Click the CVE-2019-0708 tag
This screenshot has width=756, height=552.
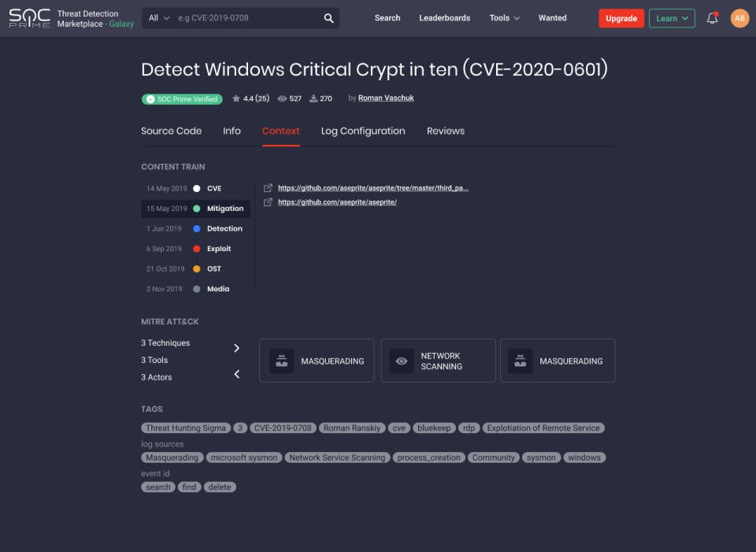coord(283,428)
